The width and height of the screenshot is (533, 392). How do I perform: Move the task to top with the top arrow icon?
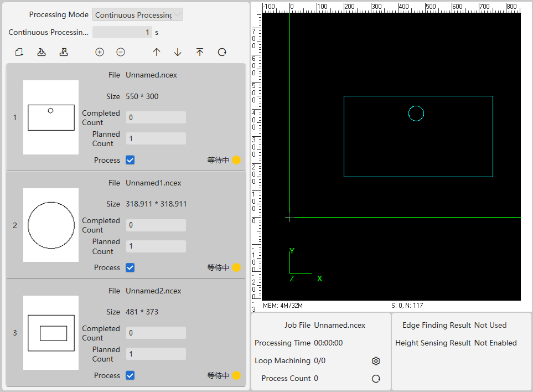pyautogui.click(x=200, y=52)
